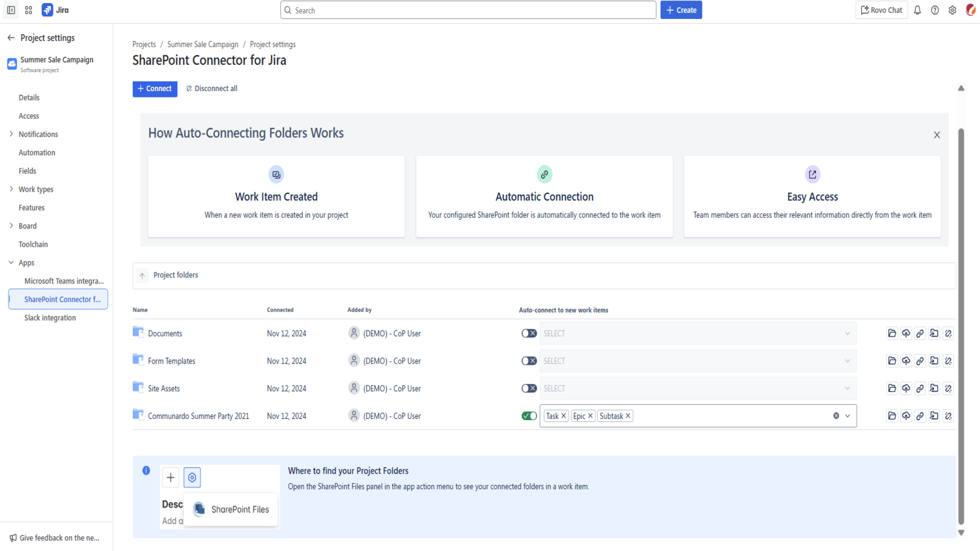The height and width of the screenshot is (551, 980).
Task: Copy link icon in Site Assets row
Action: (x=920, y=389)
